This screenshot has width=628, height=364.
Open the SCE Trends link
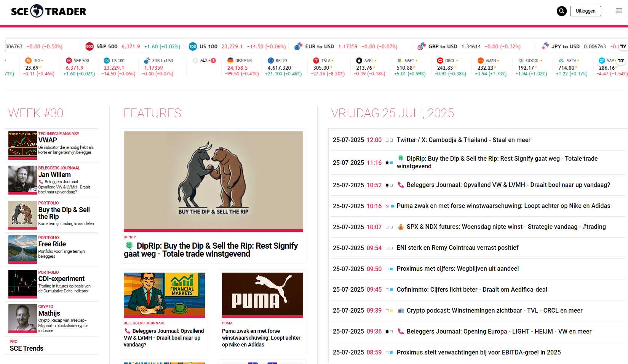27,348
